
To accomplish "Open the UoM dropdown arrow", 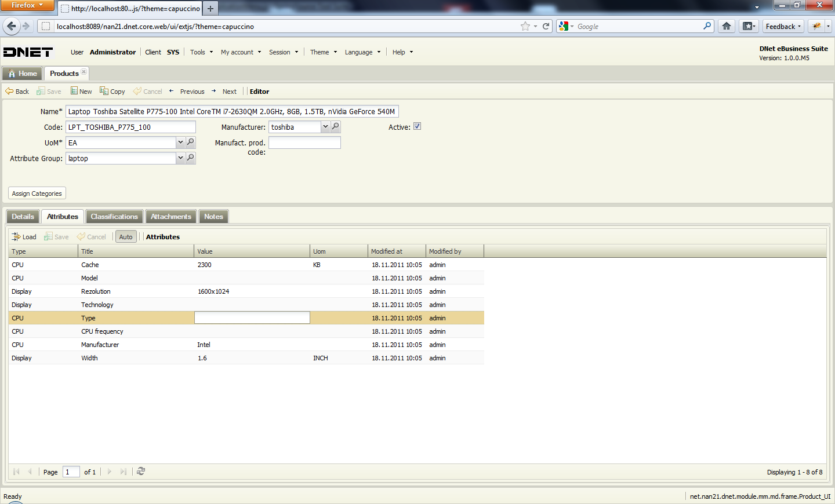I will 180,142.
